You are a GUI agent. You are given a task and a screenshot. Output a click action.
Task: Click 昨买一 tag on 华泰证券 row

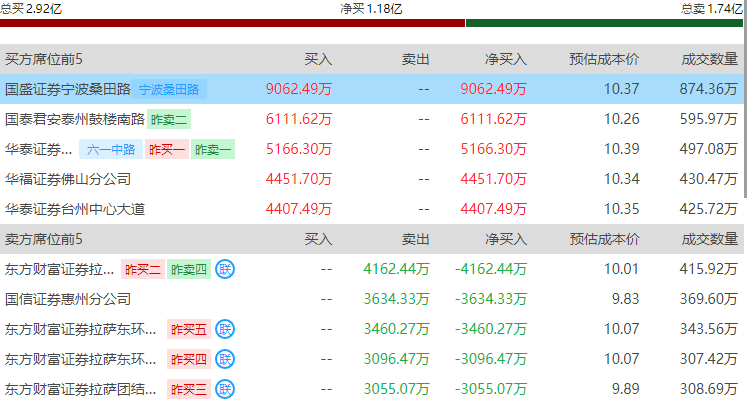(167, 149)
